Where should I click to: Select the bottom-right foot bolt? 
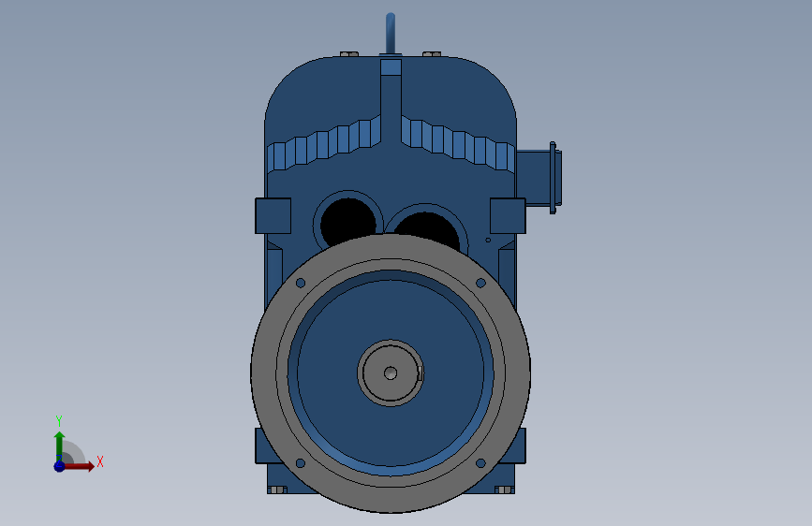[505, 489]
